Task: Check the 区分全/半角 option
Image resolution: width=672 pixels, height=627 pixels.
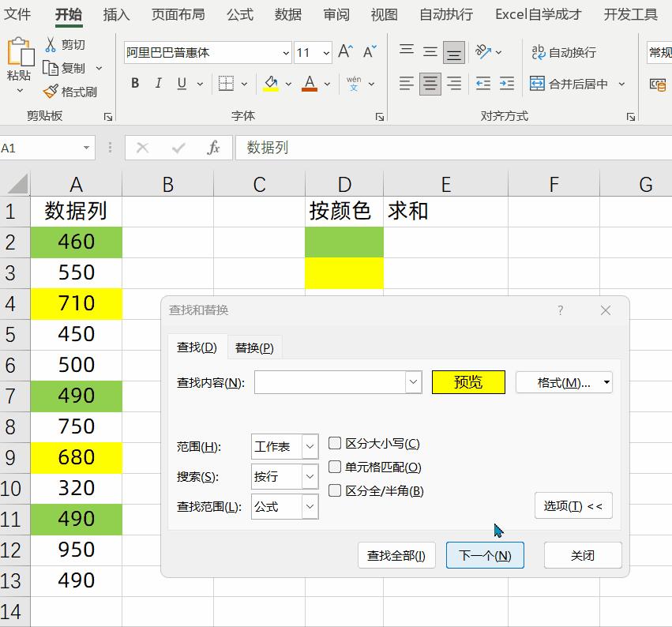Action: [335, 490]
